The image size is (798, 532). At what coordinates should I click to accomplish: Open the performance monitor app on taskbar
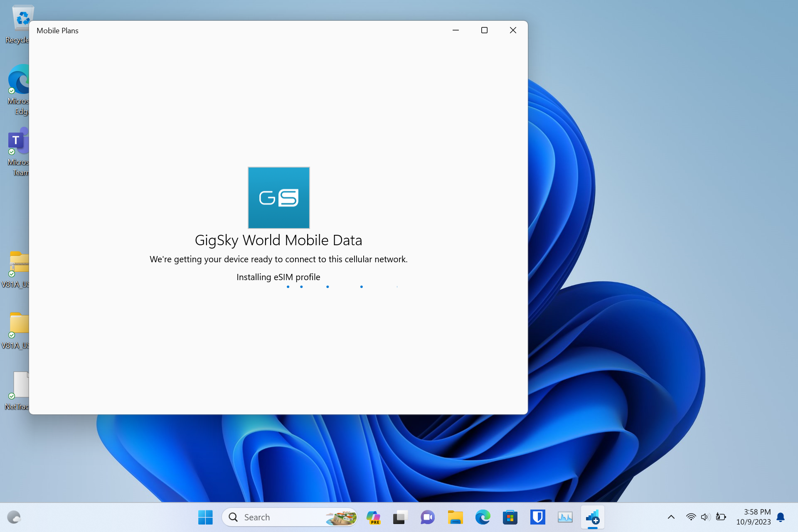point(565,517)
